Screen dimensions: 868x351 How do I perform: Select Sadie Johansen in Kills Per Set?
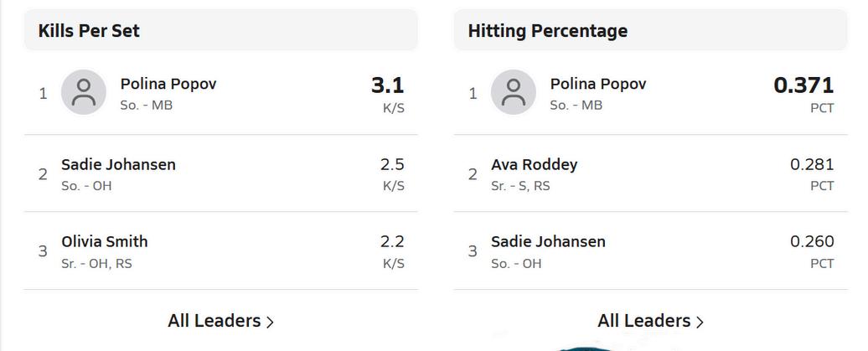[x=118, y=164]
